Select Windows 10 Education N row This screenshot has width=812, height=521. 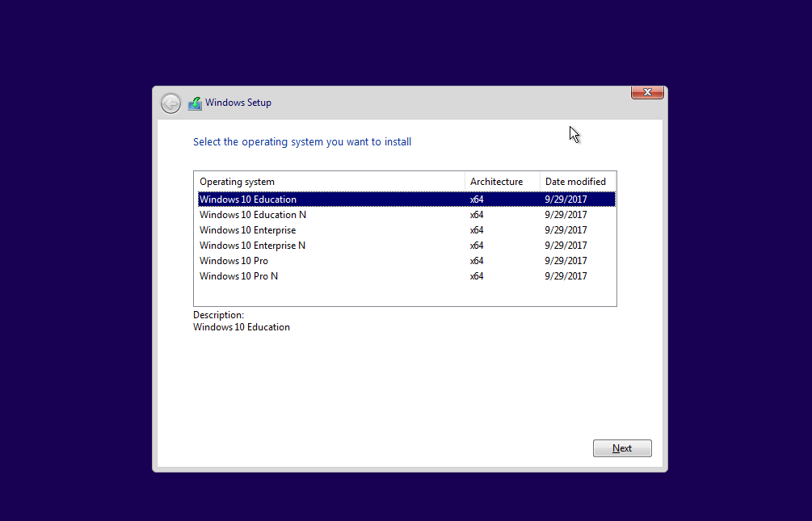pyautogui.click(x=406, y=215)
